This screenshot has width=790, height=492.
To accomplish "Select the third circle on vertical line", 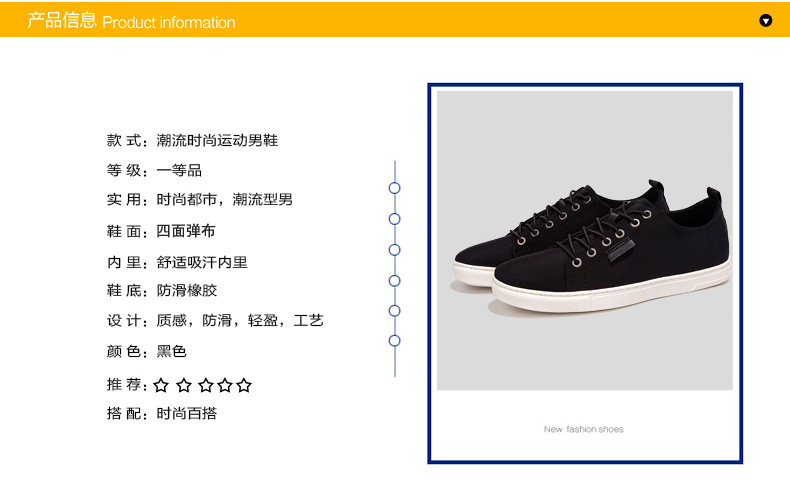I will [394, 250].
